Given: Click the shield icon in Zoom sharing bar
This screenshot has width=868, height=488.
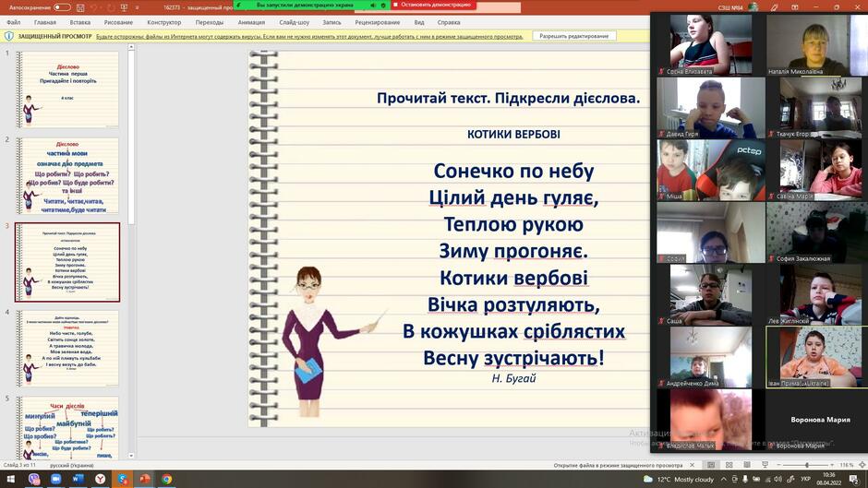Looking at the screenshot, I should pyautogui.click(x=383, y=5).
